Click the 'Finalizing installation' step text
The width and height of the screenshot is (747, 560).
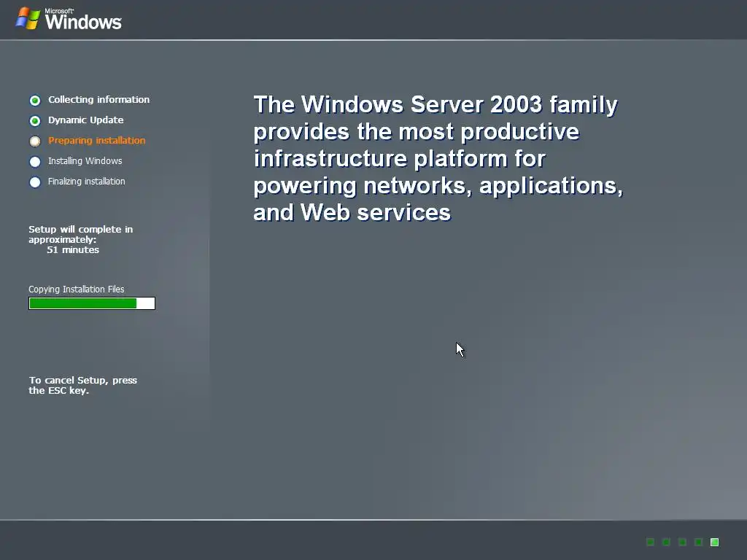[86, 182]
